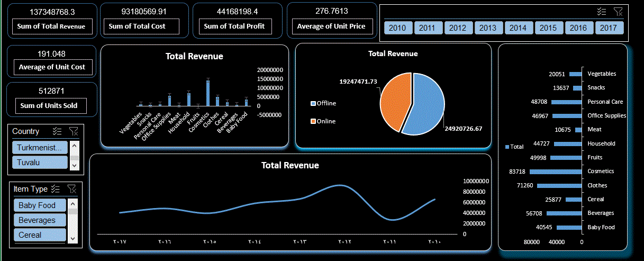Screen dimensions: 644x261
Task: Click the Offline legend entry
Action: tap(323, 103)
